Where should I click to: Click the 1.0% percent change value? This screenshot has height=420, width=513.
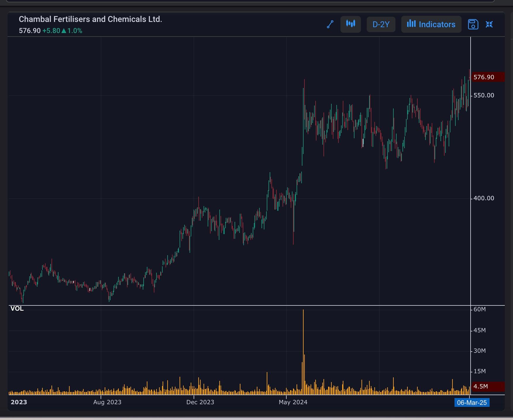point(75,31)
